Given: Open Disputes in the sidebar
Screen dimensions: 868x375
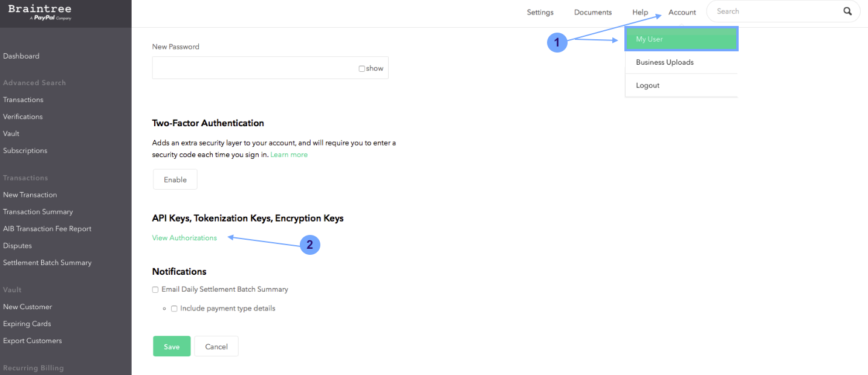Looking at the screenshot, I should pos(18,246).
